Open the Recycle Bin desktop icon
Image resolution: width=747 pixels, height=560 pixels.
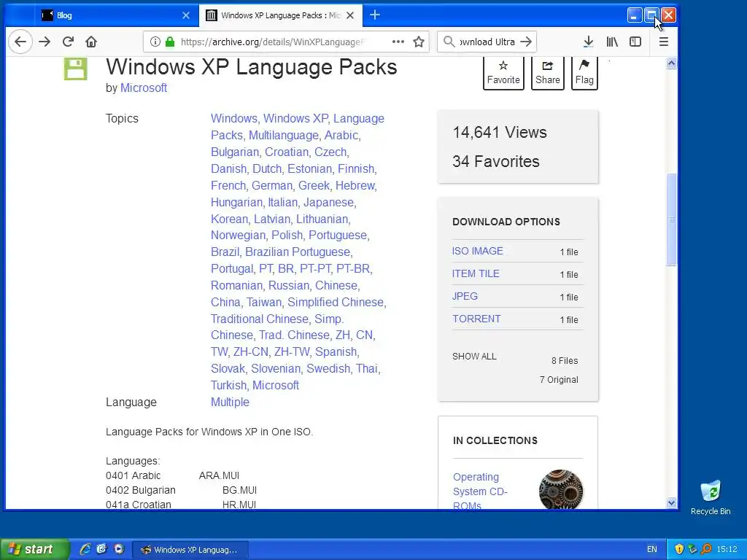click(711, 497)
